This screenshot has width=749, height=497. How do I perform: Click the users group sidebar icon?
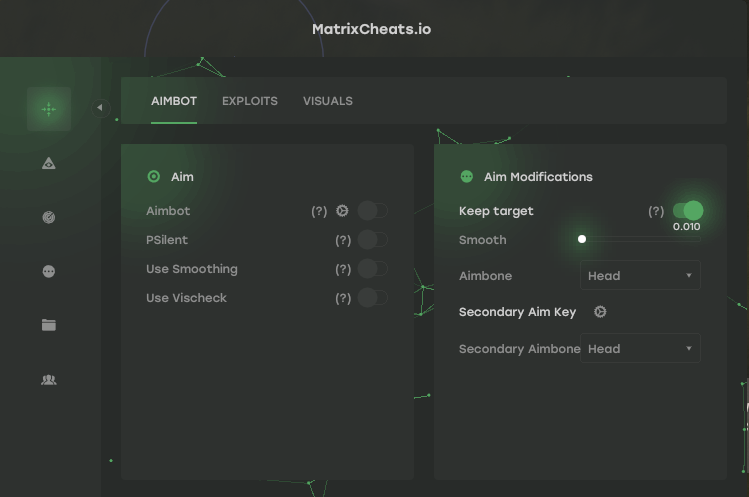49,380
